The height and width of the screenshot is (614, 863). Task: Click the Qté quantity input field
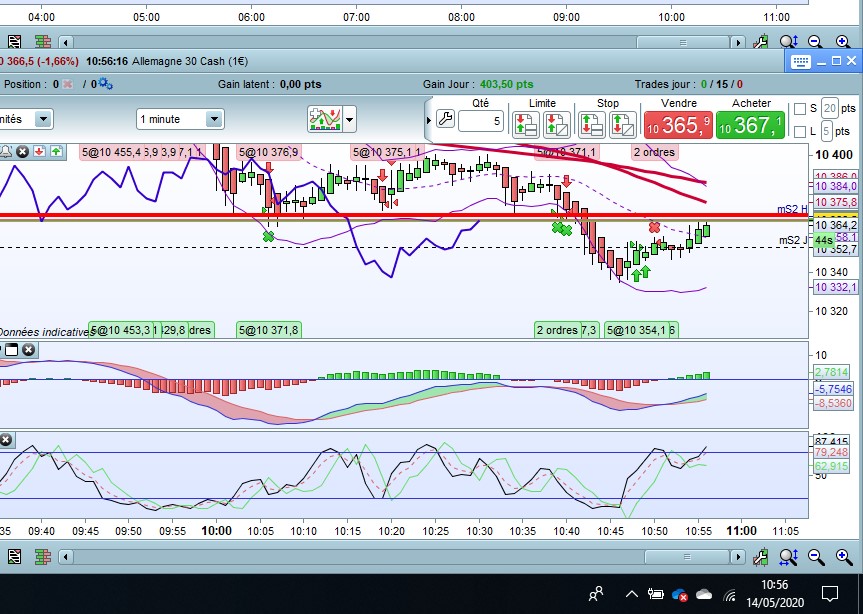(481, 122)
